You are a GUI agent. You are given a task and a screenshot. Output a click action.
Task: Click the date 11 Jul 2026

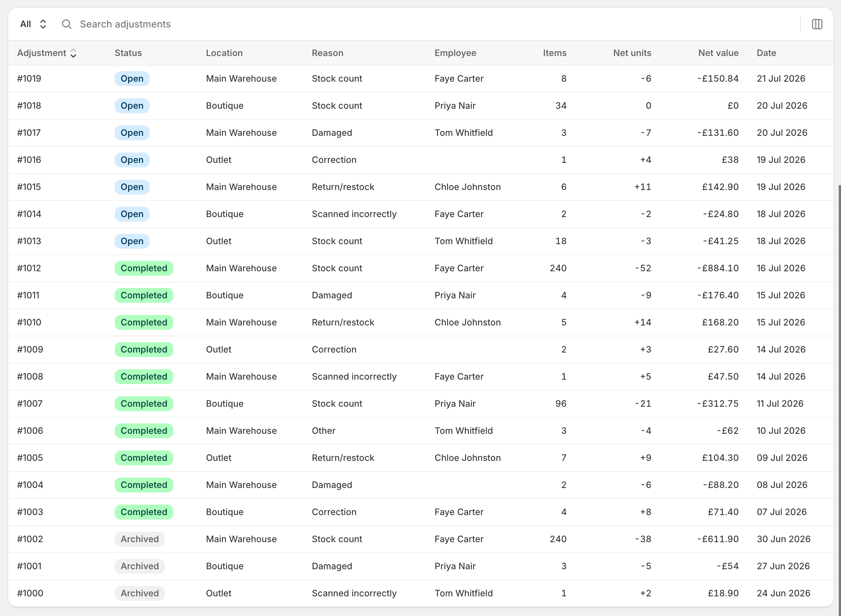coord(780,404)
